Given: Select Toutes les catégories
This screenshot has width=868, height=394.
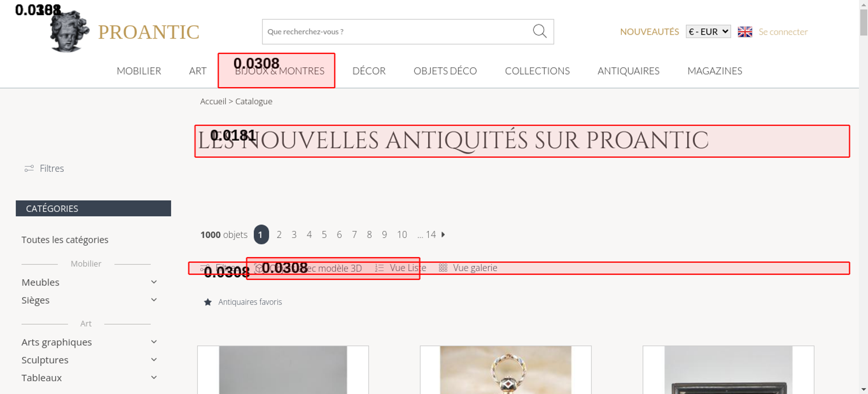Looking at the screenshot, I should click(x=65, y=240).
